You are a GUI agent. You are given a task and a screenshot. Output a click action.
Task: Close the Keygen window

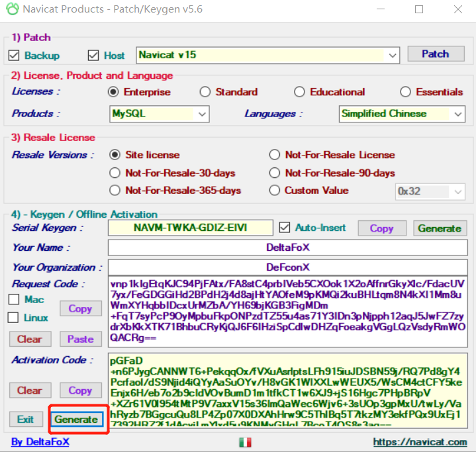(458, 9)
